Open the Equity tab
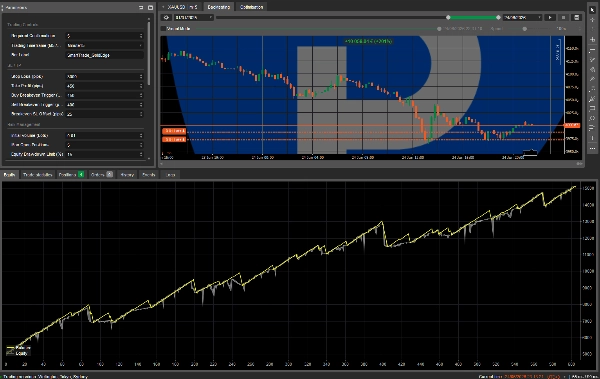 (x=9, y=175)
